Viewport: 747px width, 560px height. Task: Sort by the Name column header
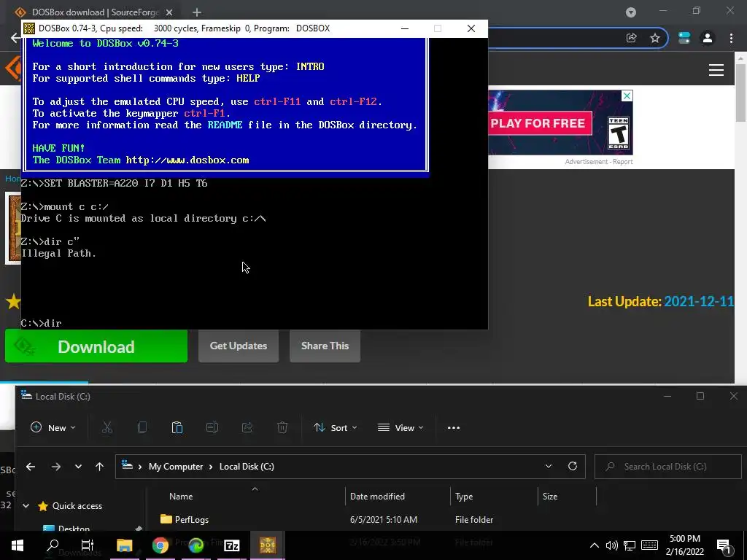click(181, 496)
